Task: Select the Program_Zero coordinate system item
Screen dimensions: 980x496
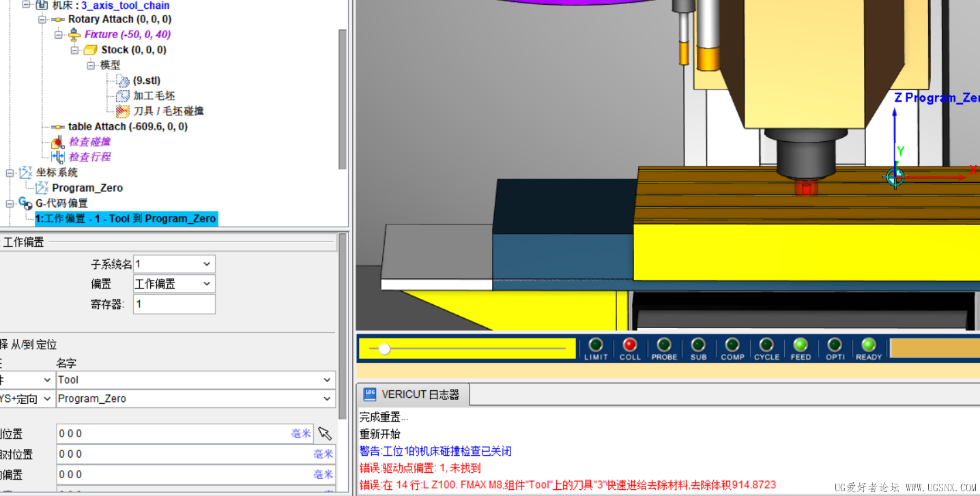Action: coord(87,188)
